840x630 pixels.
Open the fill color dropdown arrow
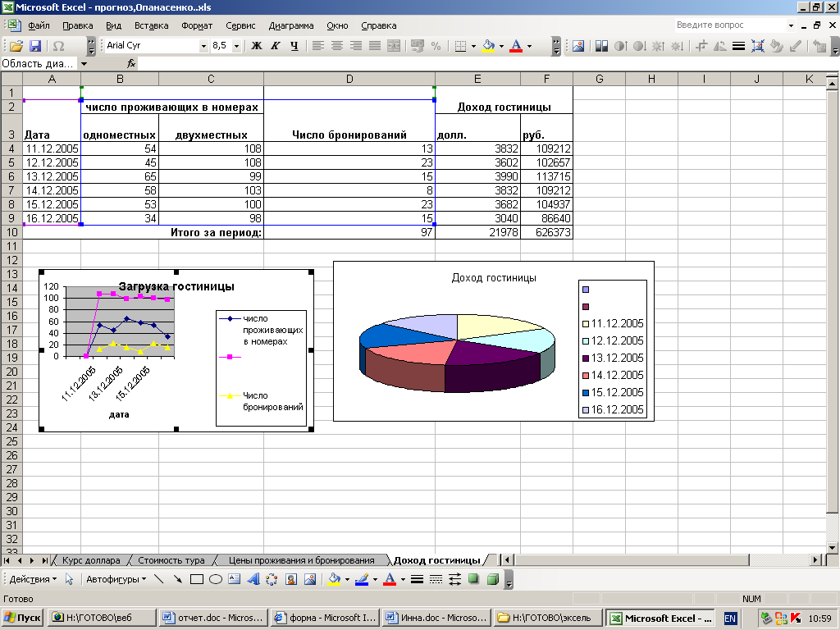[x=501, y=46]
